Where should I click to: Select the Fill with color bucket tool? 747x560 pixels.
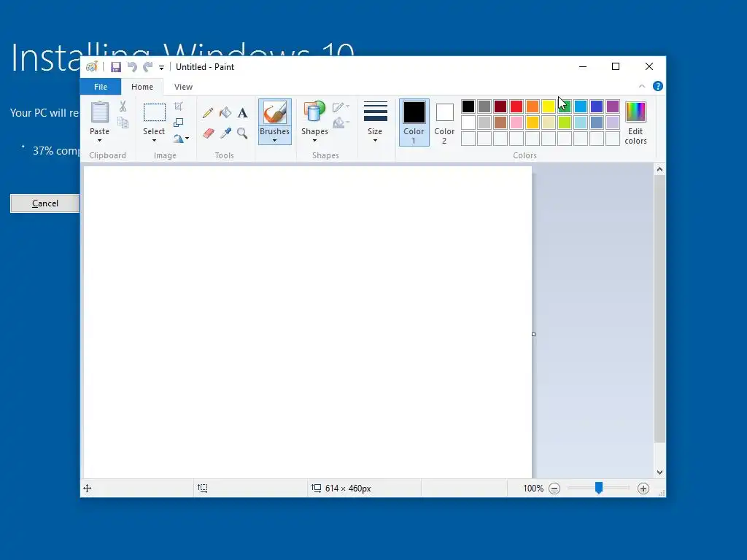225,113
